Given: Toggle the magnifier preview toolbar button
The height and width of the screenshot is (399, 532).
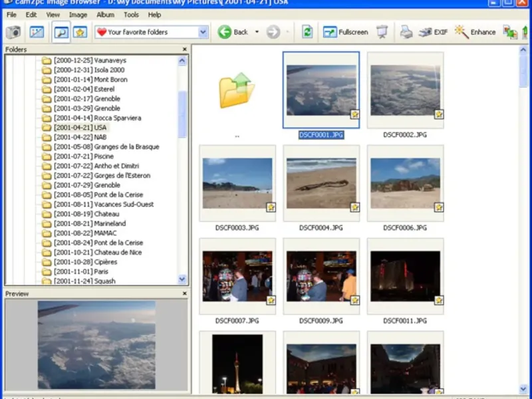Looking at the screenshot, I should point(61,32).
